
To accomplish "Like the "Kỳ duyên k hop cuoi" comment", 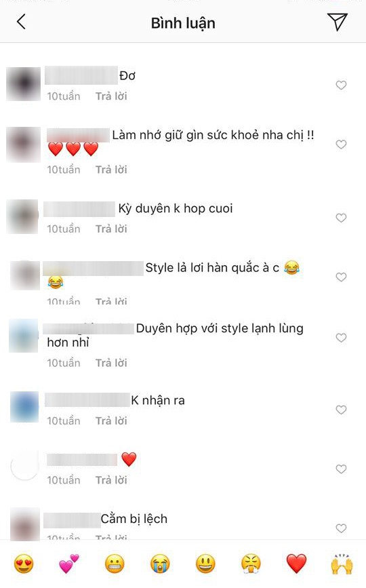I will pyautogui.click(x=341, y=218).
